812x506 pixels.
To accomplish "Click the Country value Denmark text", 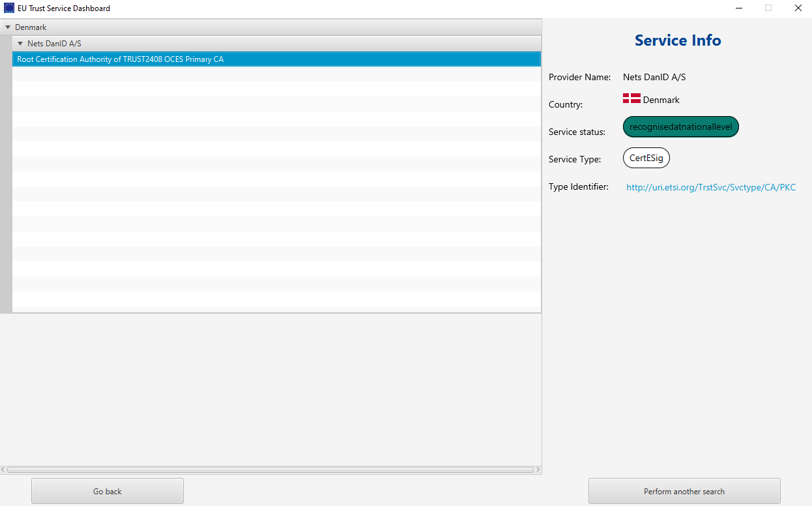I will (661, 100).
